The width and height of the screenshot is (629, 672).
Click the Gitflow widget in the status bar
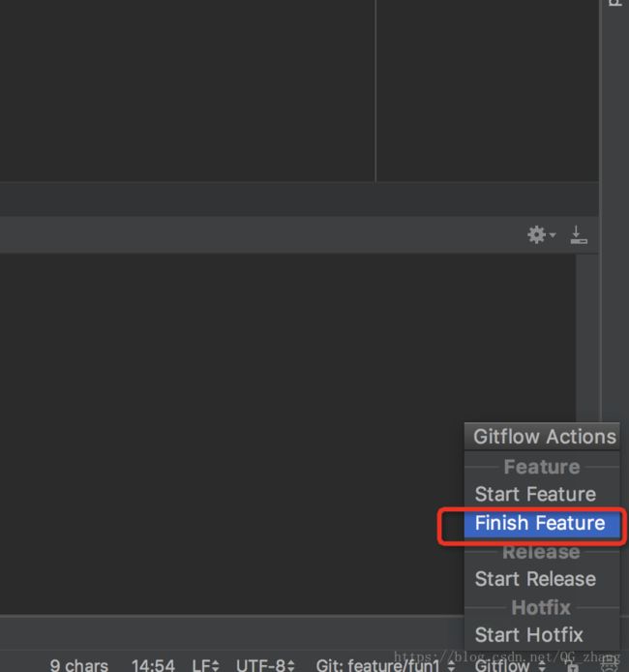510,665
